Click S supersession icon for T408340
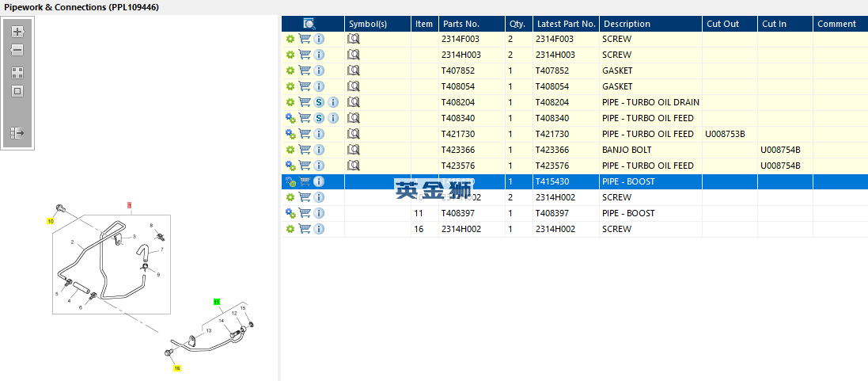 coord(319,118)
